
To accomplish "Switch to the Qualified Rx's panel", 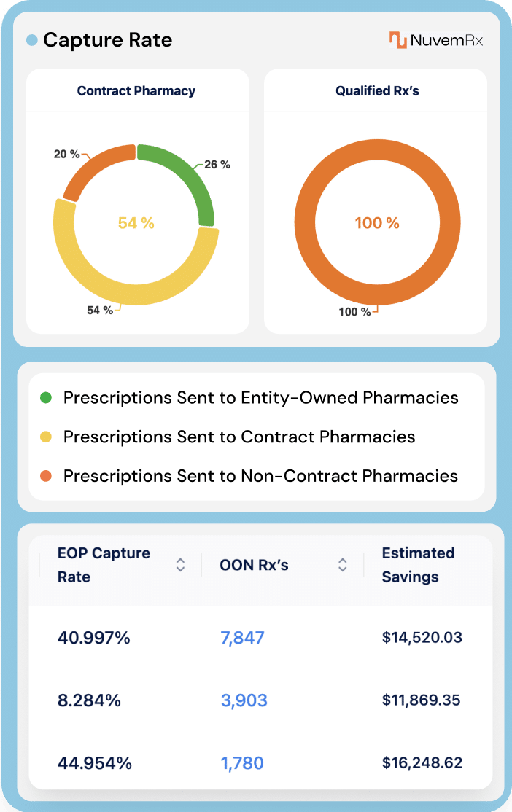I will click(x=377, y=91).
